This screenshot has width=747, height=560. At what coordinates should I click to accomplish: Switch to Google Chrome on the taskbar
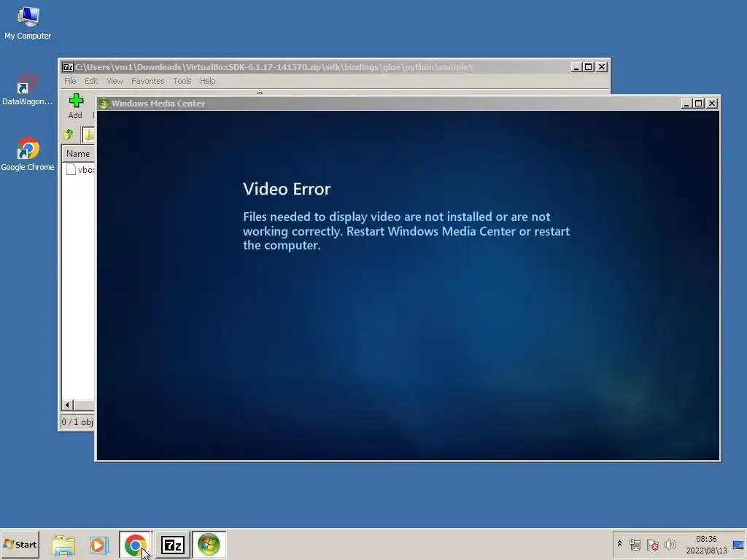(135, 545)
